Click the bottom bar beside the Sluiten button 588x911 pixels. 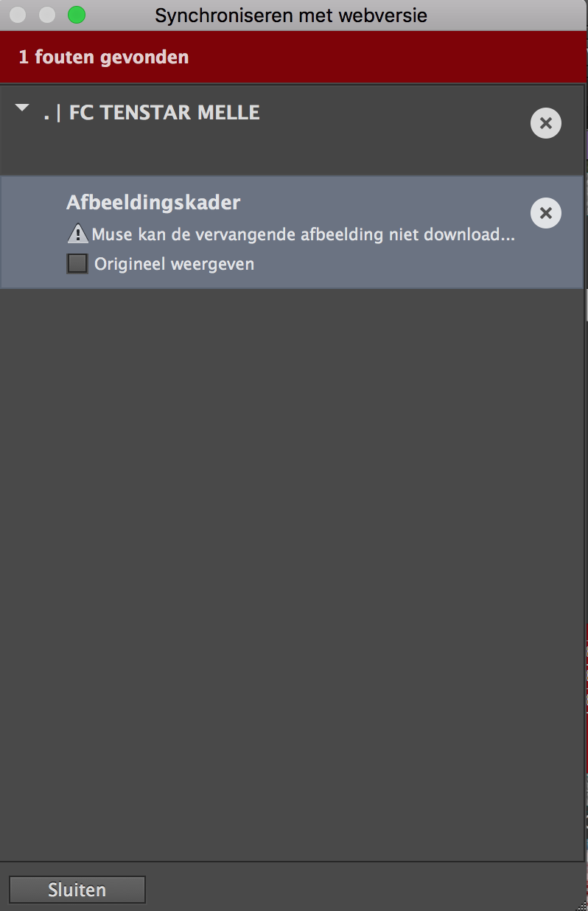pyautogui.click(x=361, y=888)
